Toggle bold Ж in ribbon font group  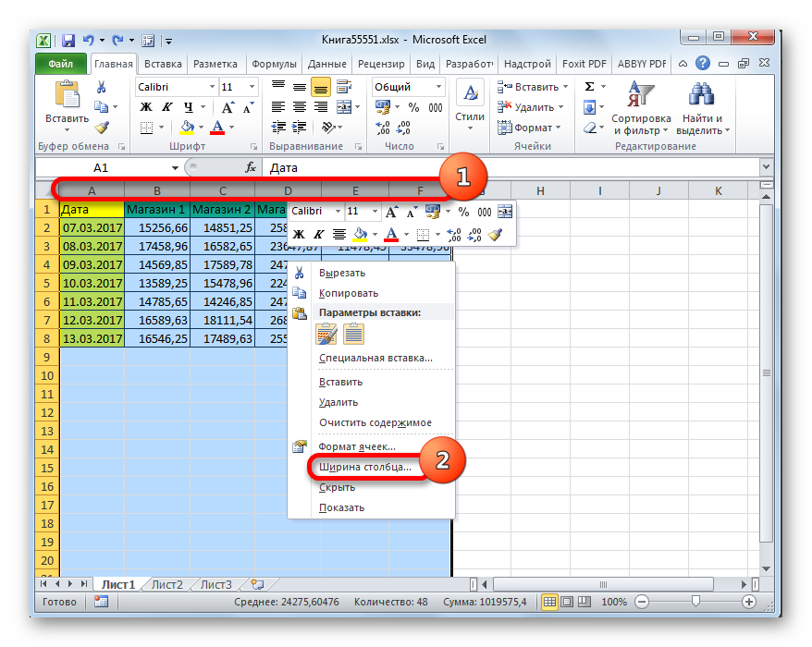(145, 107)
